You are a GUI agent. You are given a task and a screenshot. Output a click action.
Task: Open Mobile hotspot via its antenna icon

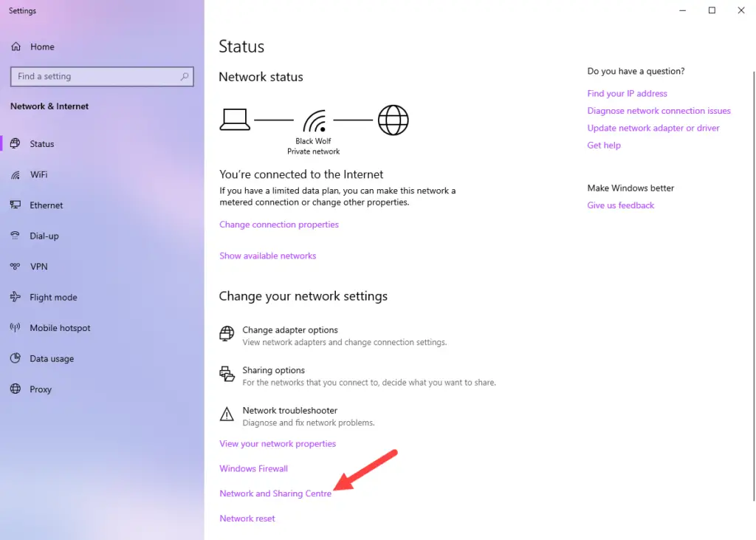pos(16,328)
